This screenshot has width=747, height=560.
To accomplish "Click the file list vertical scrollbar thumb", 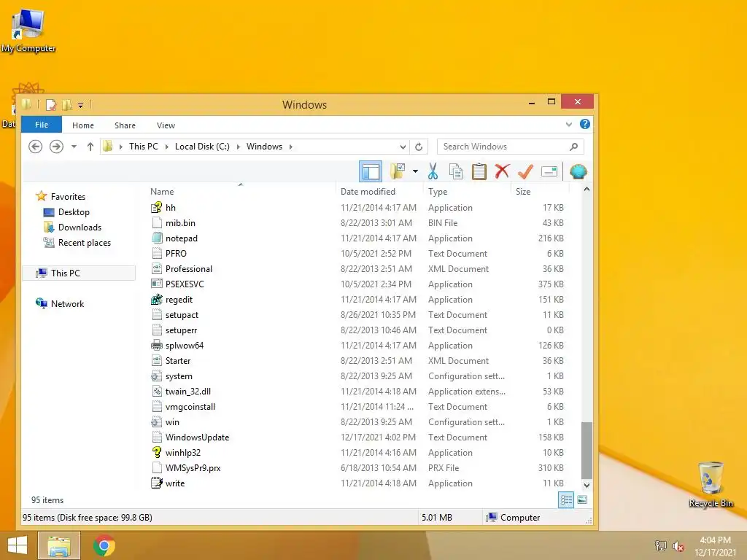I will pyautogui.click(x=587, y=450).
